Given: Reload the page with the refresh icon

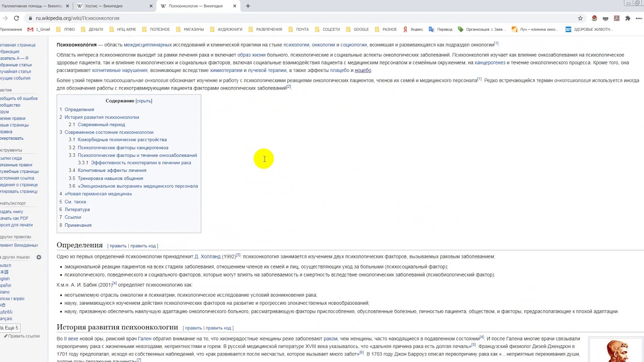Looking at the screenshot, I should coord(16,18).
